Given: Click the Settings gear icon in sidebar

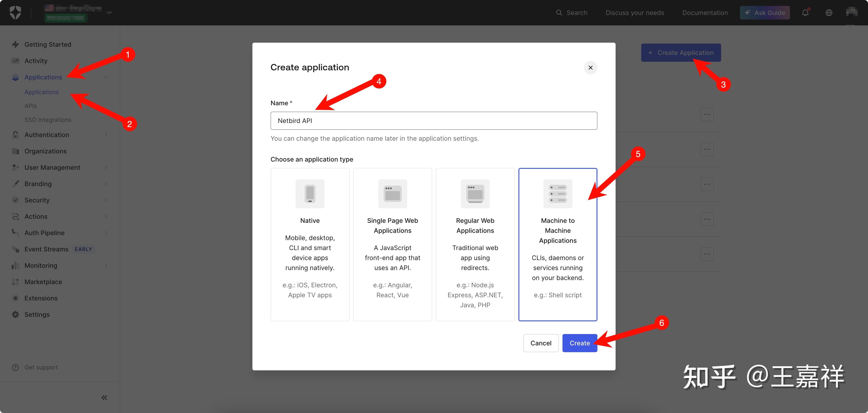Looking at the screenshot, I should coord(15,314).
